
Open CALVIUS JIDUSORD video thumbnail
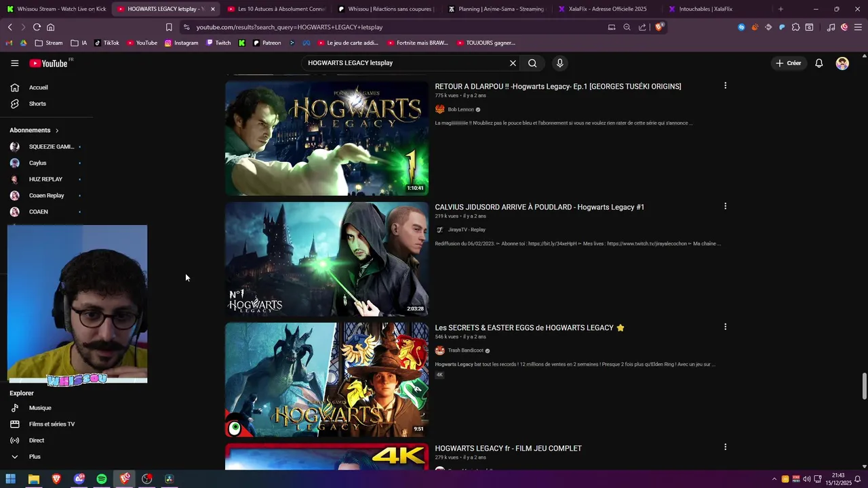pyautogui.click(x=327, y=259)
